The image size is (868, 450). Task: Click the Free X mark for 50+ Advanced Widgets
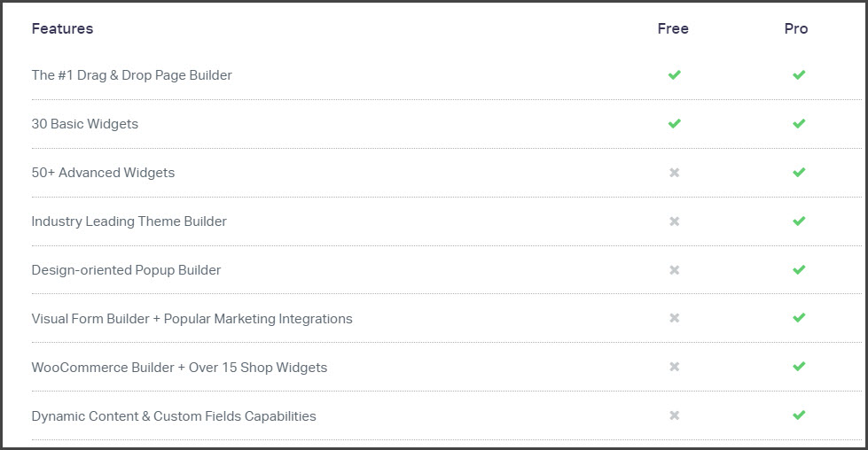point(674,173)
